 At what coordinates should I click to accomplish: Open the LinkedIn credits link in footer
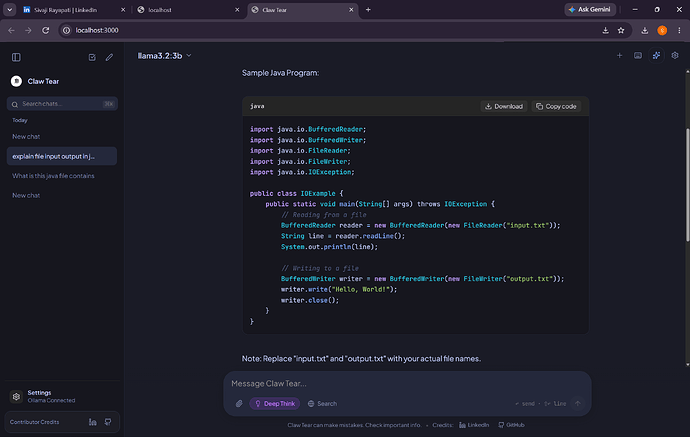(x=474, y=425)
